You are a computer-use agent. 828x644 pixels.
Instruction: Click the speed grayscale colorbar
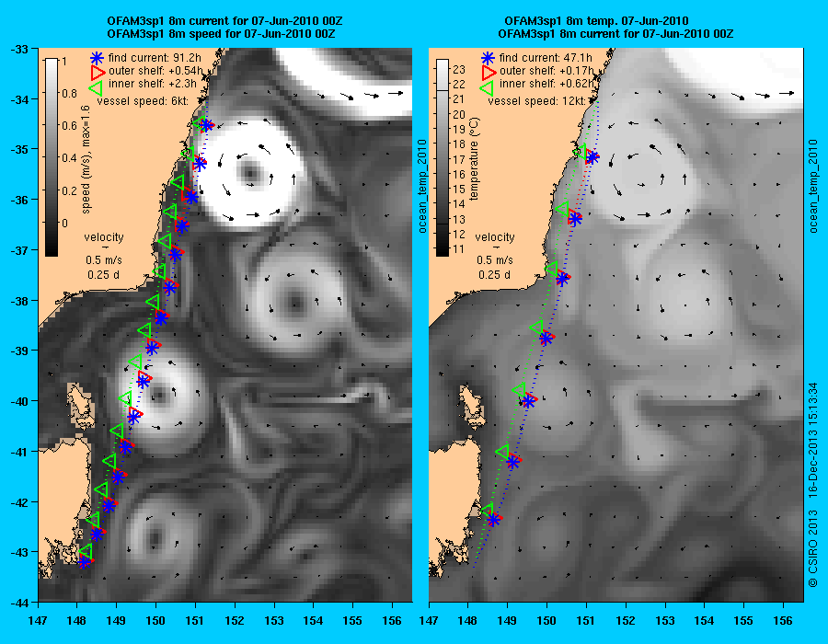point(52,157)
